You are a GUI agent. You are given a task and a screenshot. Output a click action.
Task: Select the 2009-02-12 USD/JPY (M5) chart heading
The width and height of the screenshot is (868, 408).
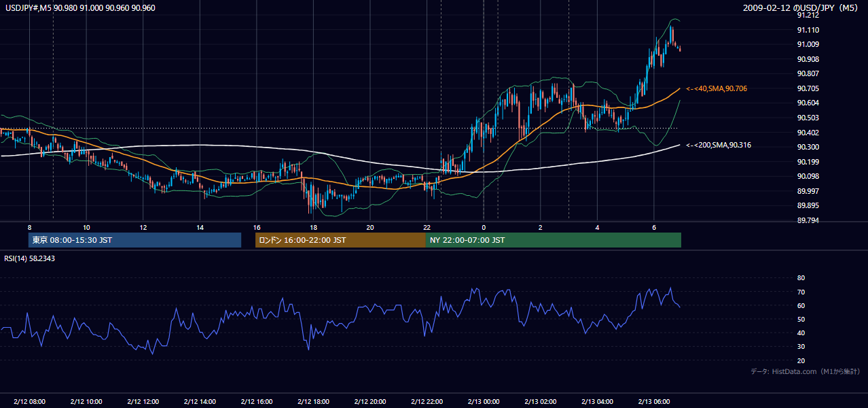coord(801,7)
